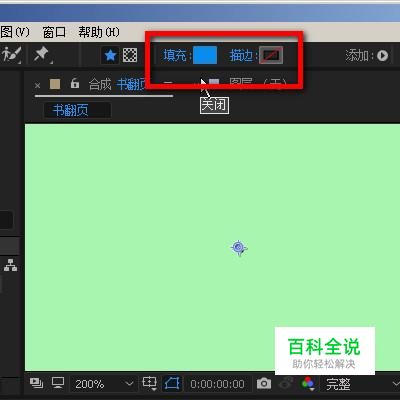Open the 200% magnification dropdown
Image resolution: width=400 pixels, height=400 pixels.
click(103, 384)
